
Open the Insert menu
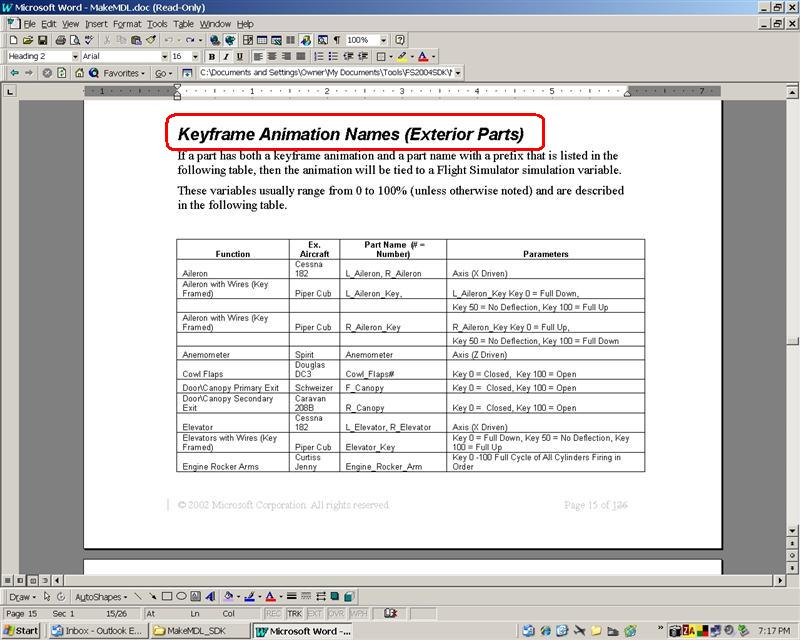[96, 24]
